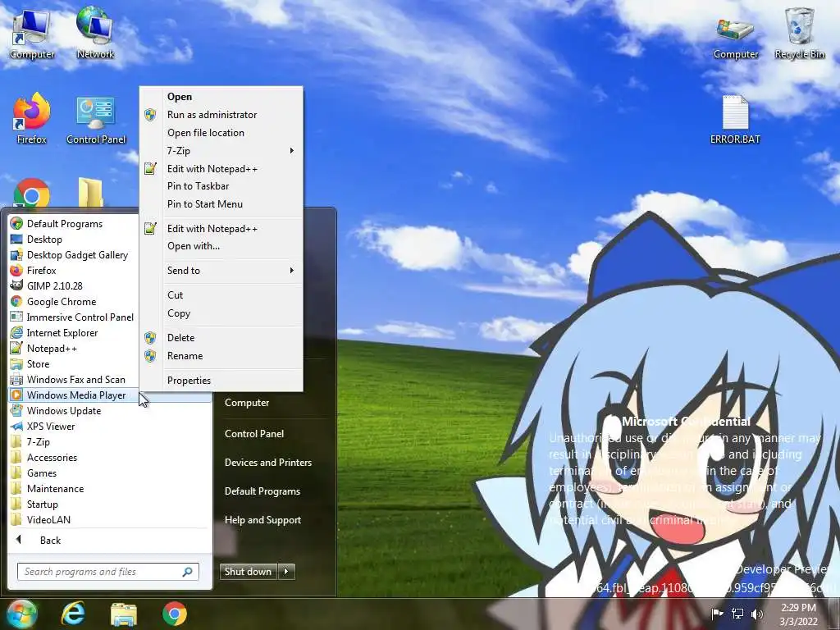Launch Google Chrome from Start menu list
Screen dimensions: 840x630
[110, 301]
